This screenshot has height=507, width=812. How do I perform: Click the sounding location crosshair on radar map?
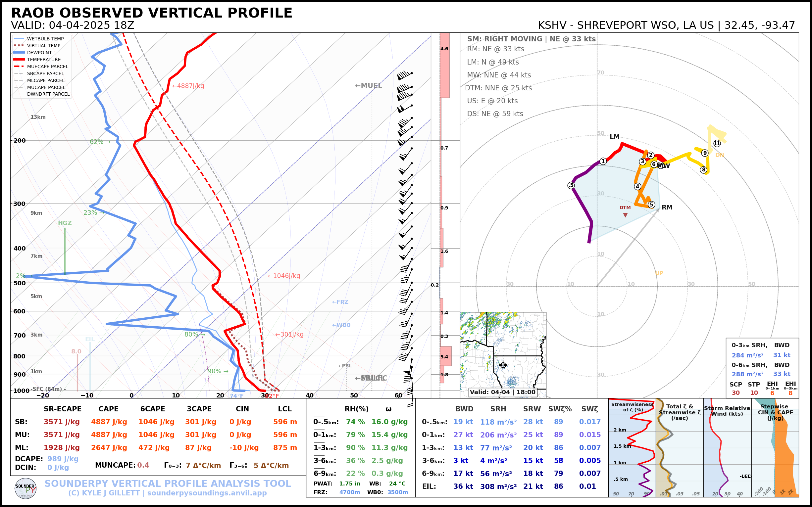pos(503,365)
